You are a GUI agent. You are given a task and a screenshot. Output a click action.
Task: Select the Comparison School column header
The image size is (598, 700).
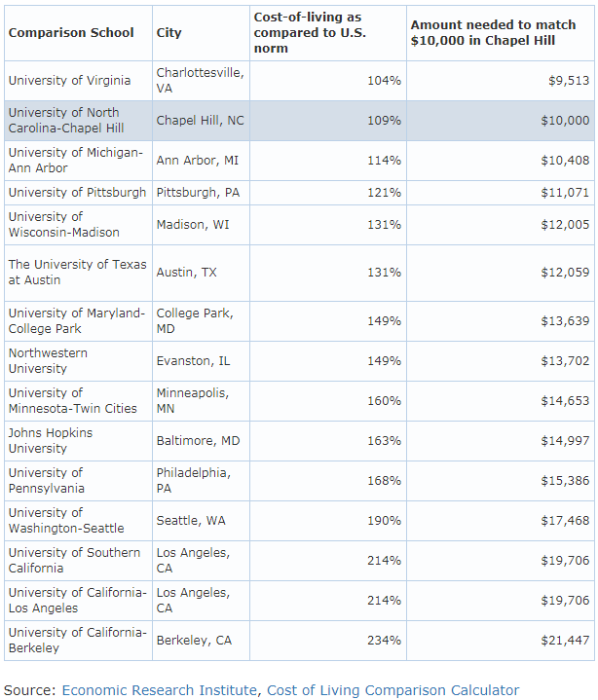click(78, 32)
